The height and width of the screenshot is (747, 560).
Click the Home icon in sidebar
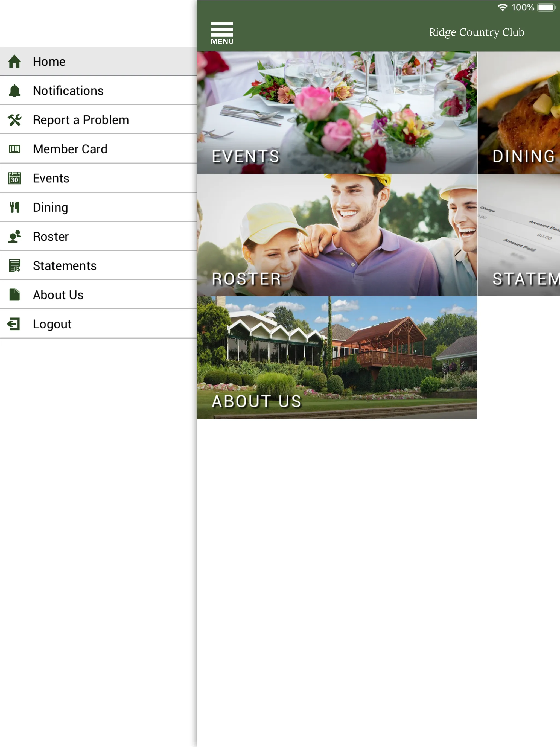15,61
